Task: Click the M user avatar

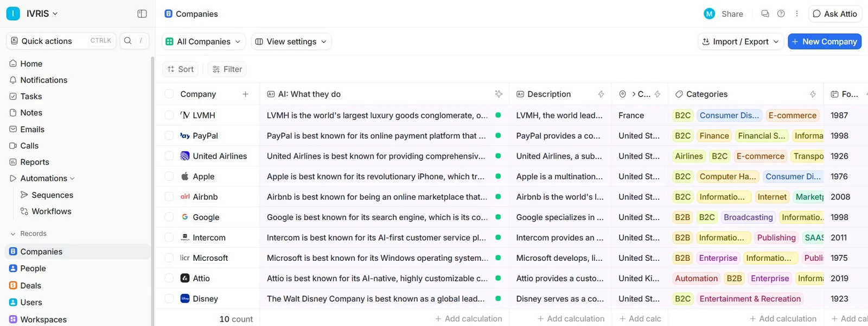Action: click(x=709, y=14)
